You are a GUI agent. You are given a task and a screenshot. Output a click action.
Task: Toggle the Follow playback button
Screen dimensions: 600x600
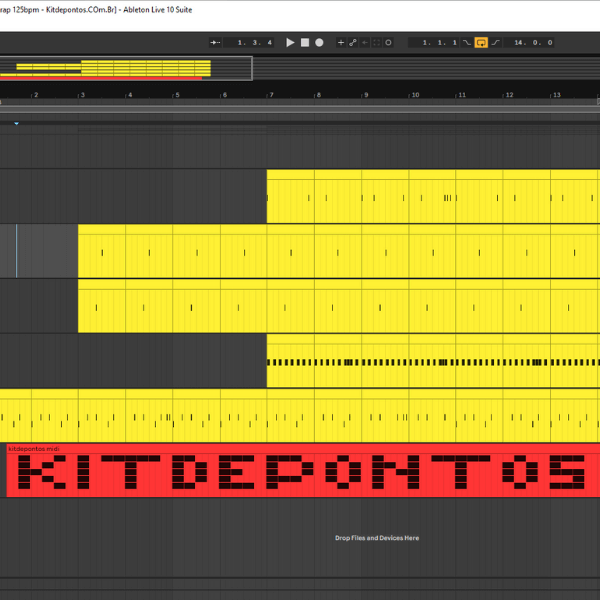[x=215, y=42]
